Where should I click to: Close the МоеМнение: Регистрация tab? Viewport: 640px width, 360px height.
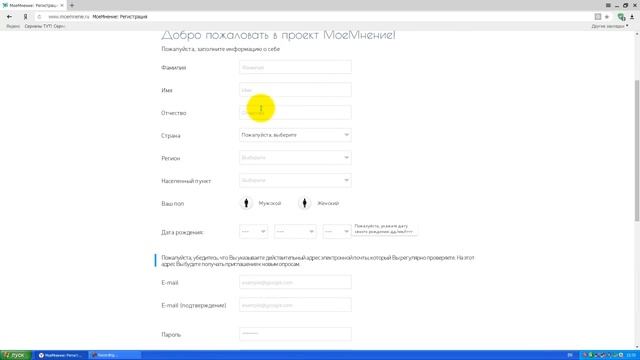point(62,5)
